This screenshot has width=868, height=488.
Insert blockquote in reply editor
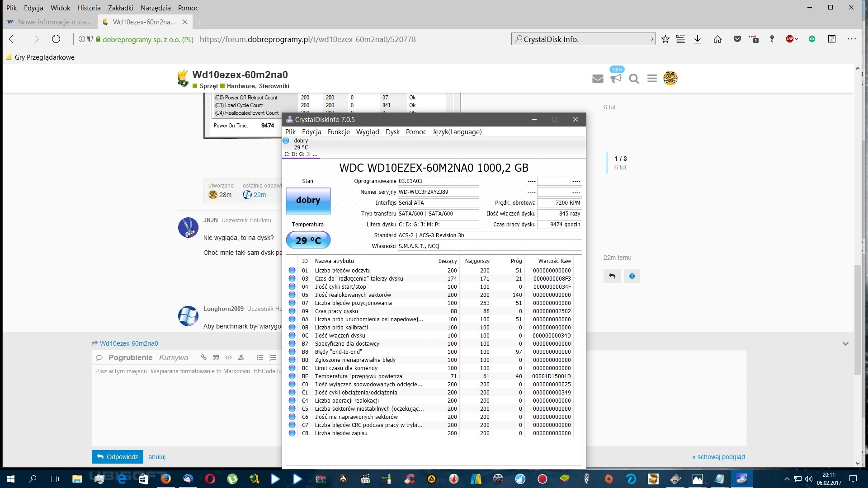click(x=216, y=357)
